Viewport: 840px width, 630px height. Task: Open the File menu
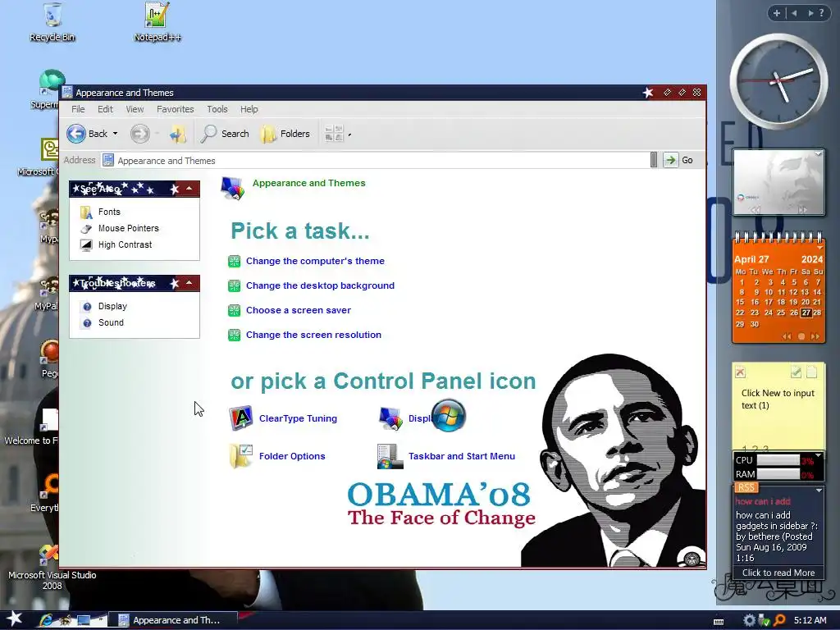pos(78,109)
